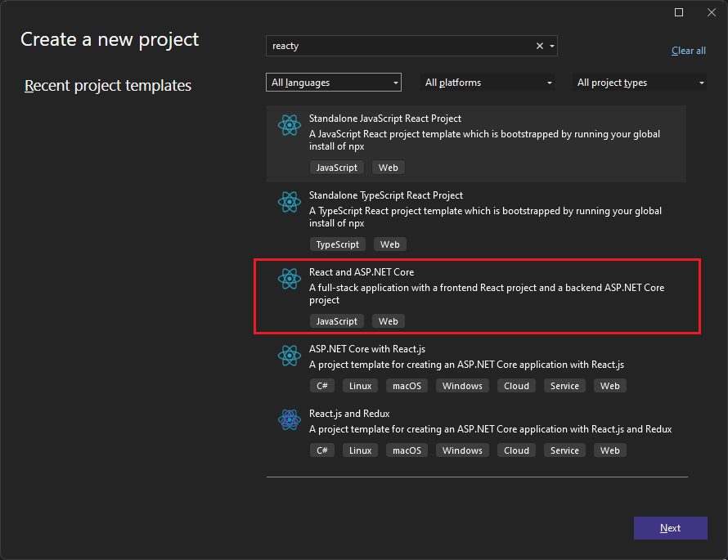
Task: Click the Clear all link
Action: tap(688, 50)
